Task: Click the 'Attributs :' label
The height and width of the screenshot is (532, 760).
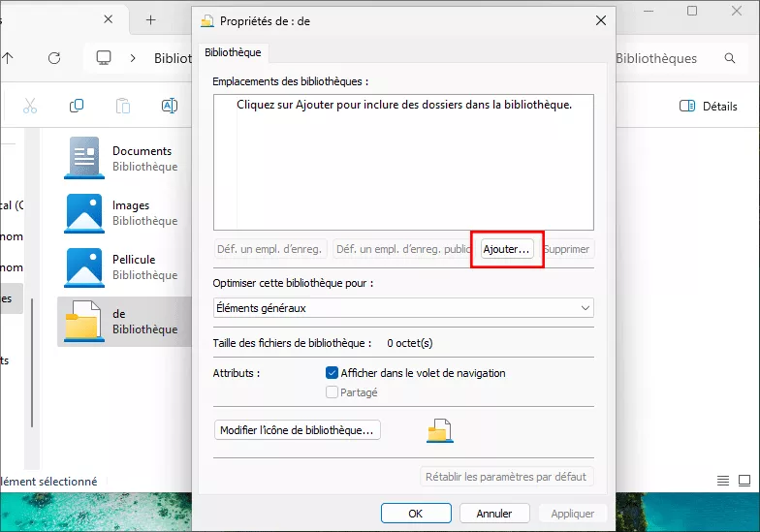Action: [237, 373]
